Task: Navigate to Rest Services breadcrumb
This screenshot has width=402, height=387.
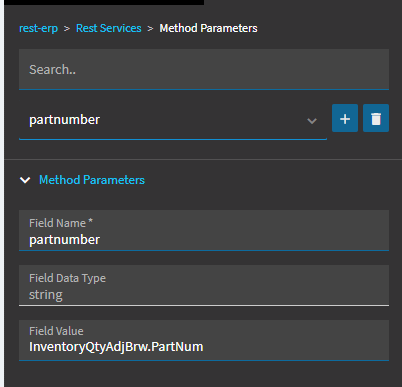Action: 109,28
